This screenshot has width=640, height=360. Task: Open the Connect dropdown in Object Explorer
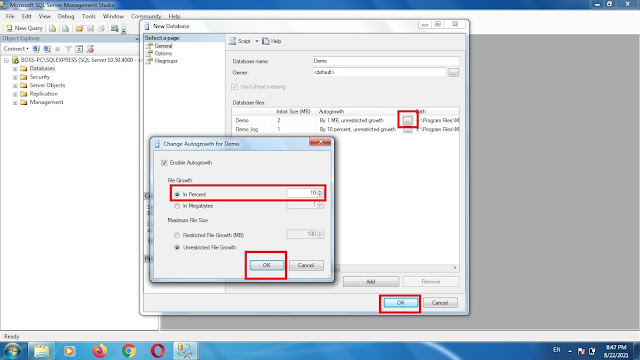coord(16,49)
